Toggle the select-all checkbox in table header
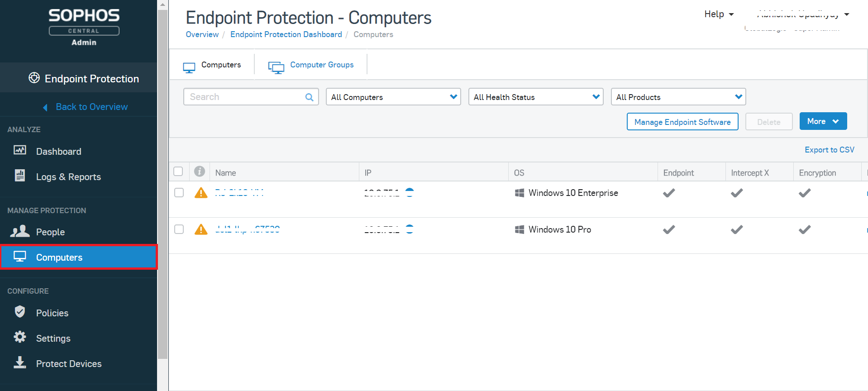 tap(178, 172)
